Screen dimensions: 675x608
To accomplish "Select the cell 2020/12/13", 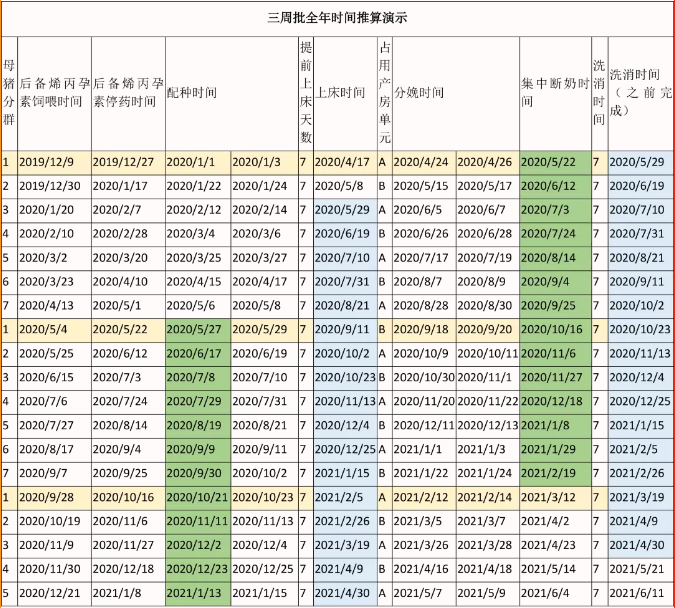I will [488, 426].
